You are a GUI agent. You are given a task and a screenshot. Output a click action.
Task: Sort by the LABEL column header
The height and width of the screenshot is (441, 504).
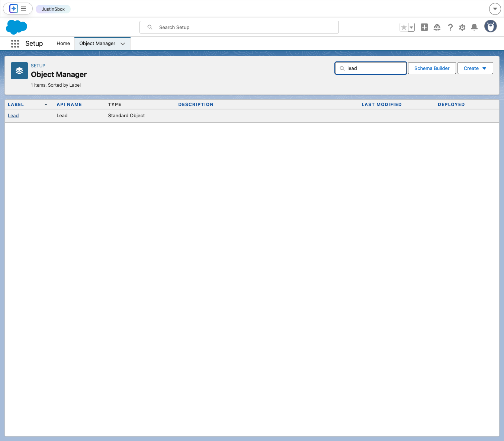click(x=16, y=105)
